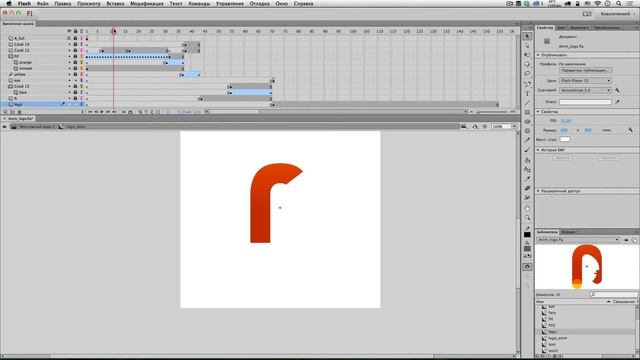Screen dimensions: 640x360
Task: Select the Free Transform tool
Action: click(x=527, y=55)
